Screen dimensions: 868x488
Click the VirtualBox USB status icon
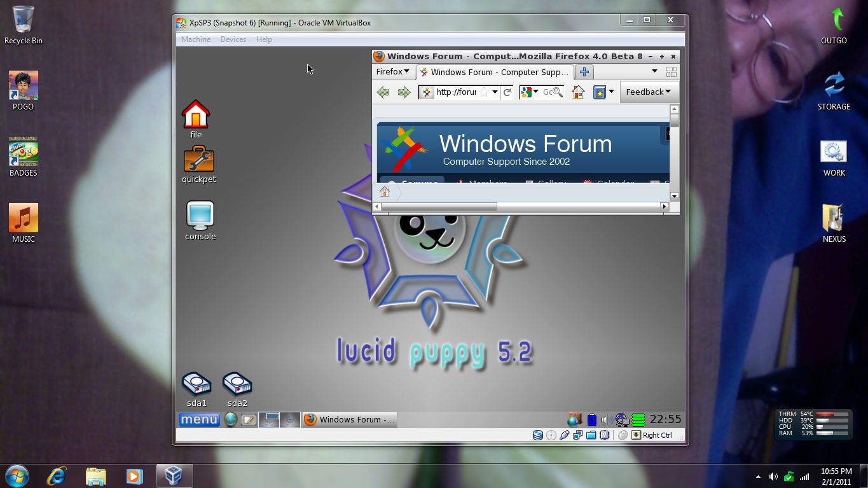(x=565, y=435)
